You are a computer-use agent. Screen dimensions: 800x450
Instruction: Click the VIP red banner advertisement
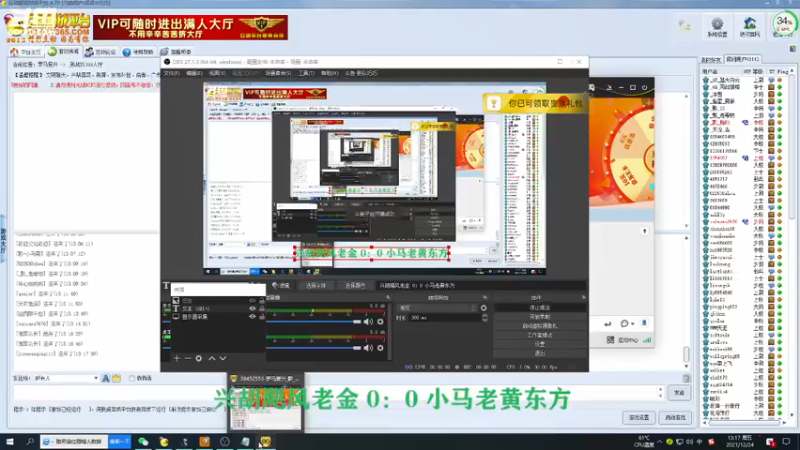point(190,28)
